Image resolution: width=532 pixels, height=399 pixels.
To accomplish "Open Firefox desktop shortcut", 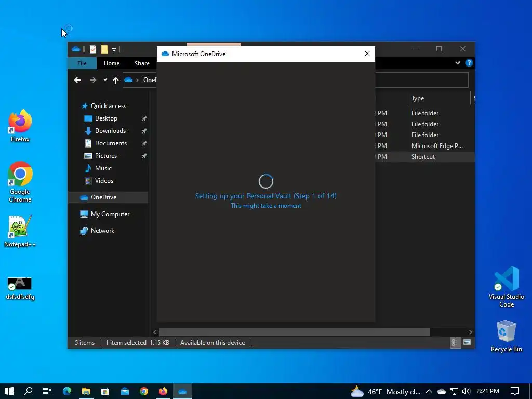I will (20, 126).
